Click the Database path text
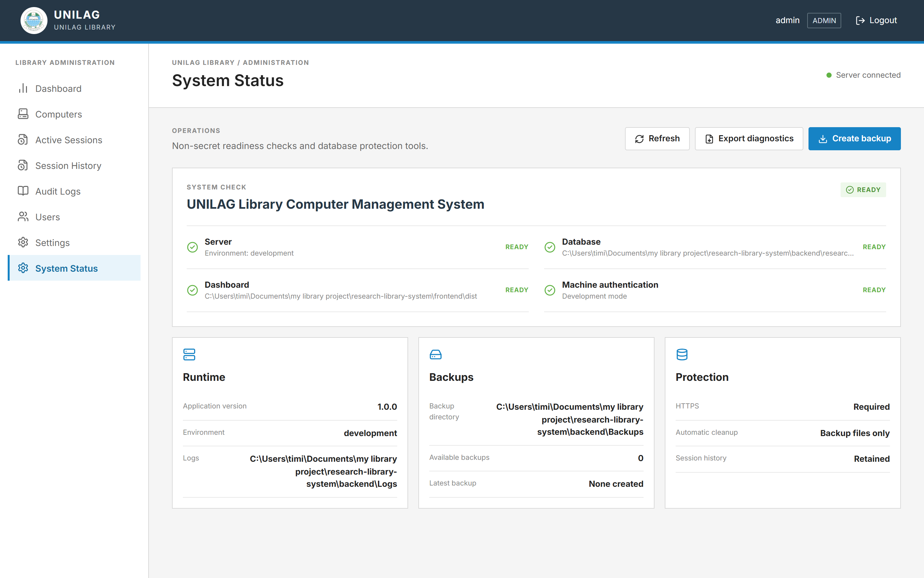Viewport: 924px width, 578px height. point(707,253)
